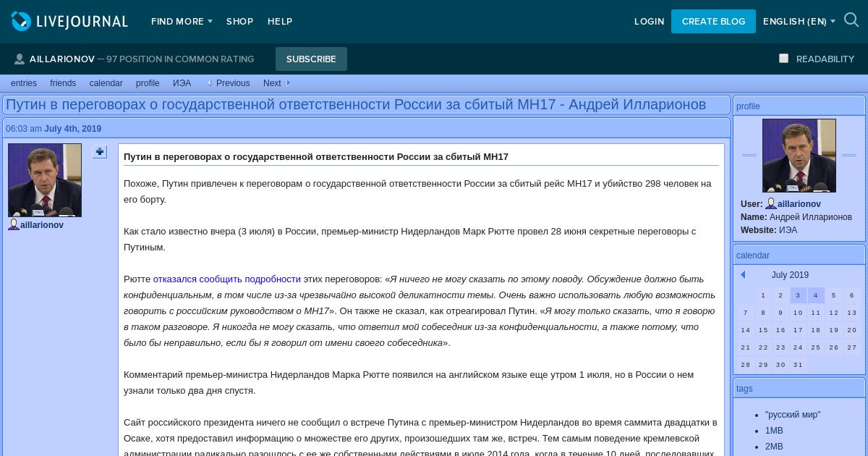Open the ИЭА navigation link

(182, 83)
